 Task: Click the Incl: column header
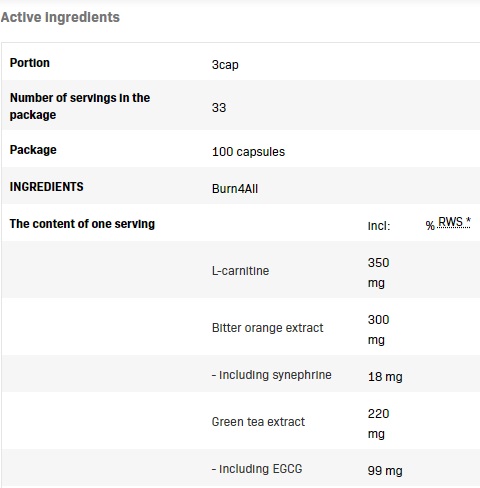(x=379, y=226)
